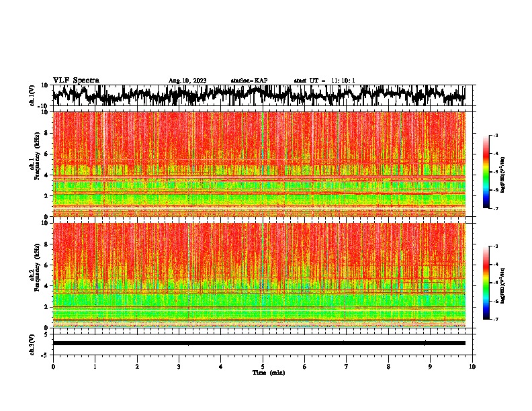
Task: Click the "-3" label on ch.1 color scale
Action: tap(495, 135)
